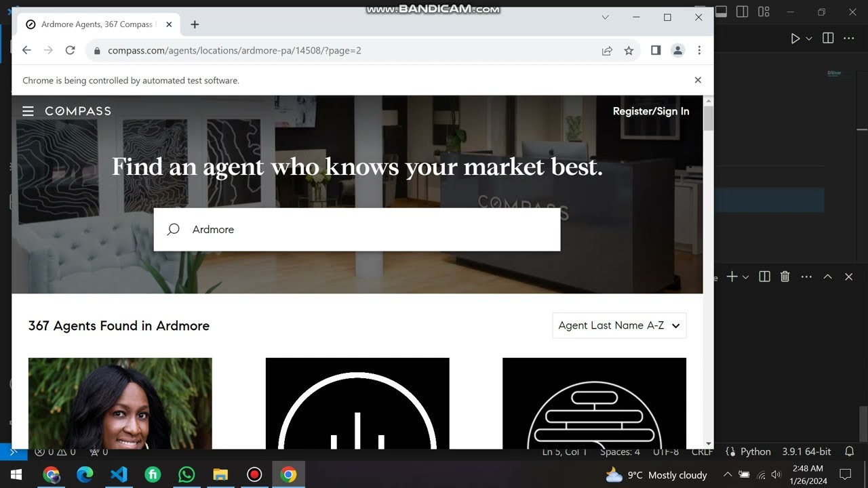Maximize the VS Code panel size
This screenshot has height=488, width=868.
pyautogui.click(x=827, y=277)
